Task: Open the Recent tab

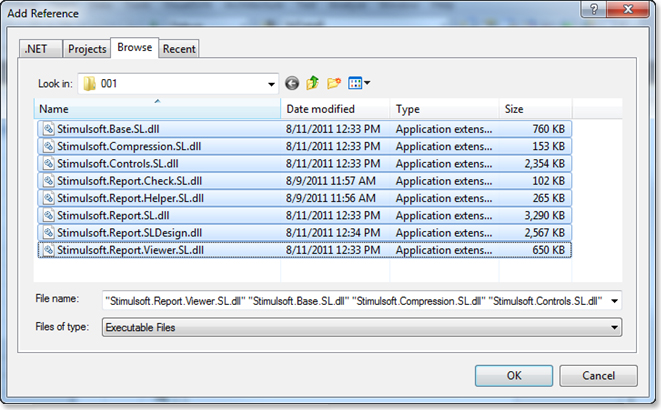Action: click(179, 49)
